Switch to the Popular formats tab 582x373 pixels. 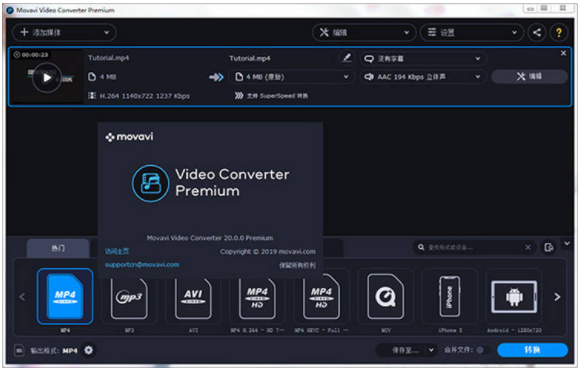(58, 248)
